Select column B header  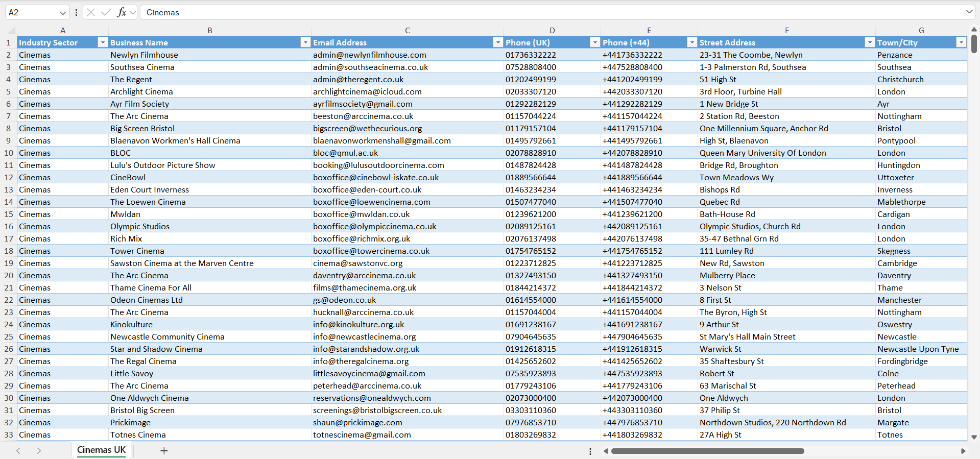210,31
